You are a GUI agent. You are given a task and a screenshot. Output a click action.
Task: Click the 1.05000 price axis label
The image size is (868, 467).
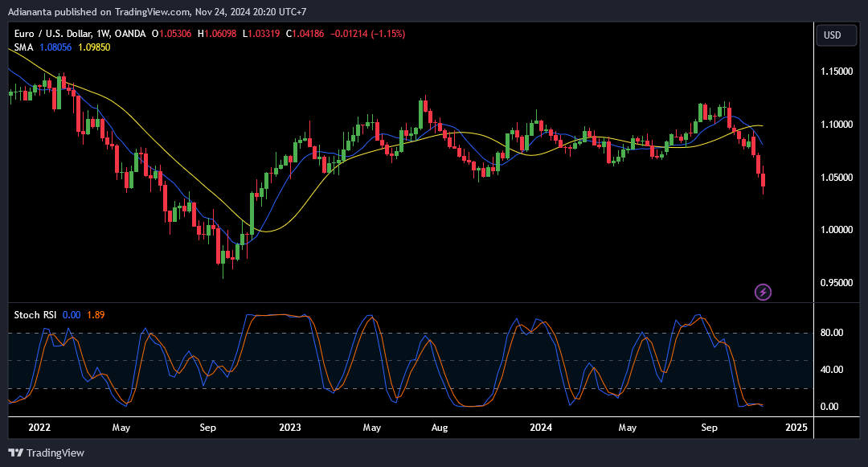tap(837, 178)
